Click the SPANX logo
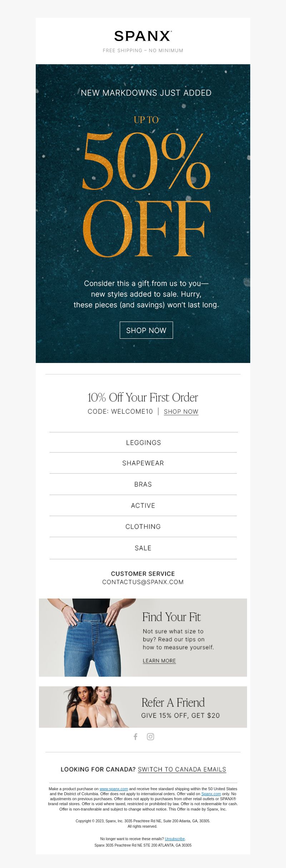The image size is (286, 868). click(x=143, y=36)
